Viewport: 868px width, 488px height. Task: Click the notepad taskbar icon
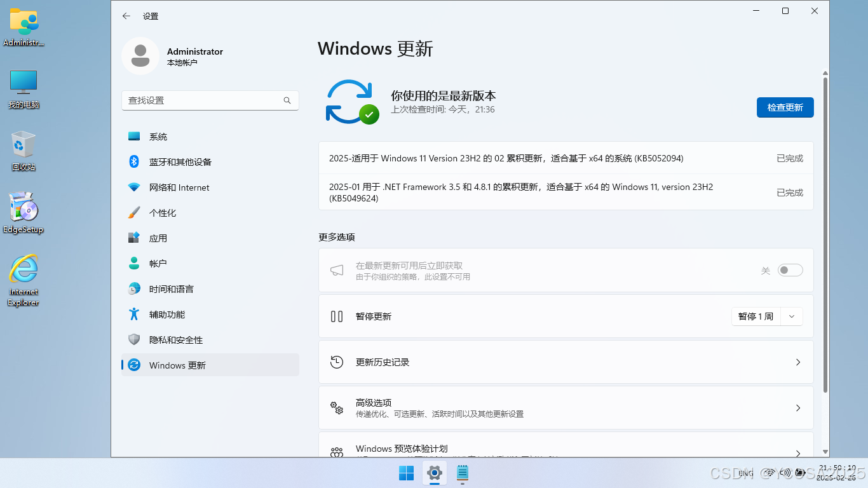[x=463, y=473]
